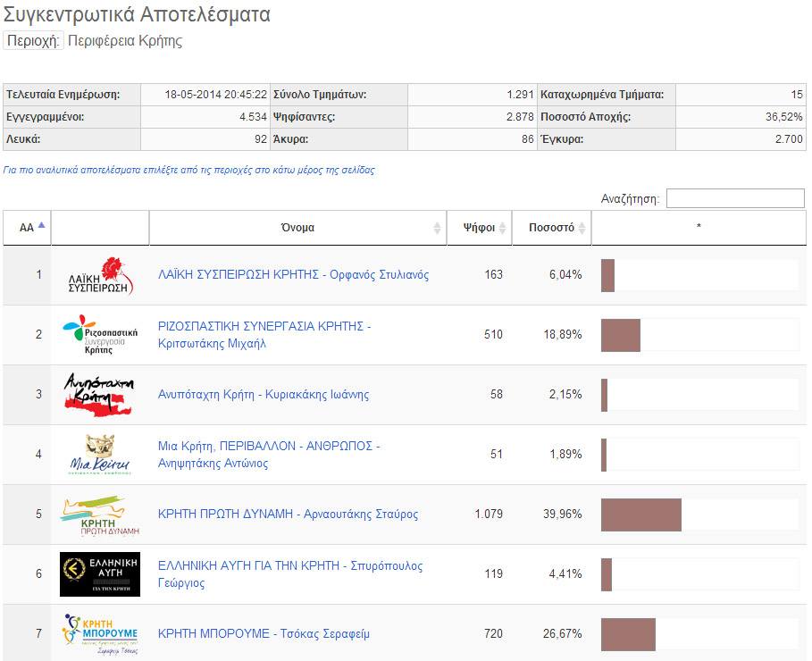Click the 39,96% percentage bar
Screen dimensions: 812x661
(641, 515)
